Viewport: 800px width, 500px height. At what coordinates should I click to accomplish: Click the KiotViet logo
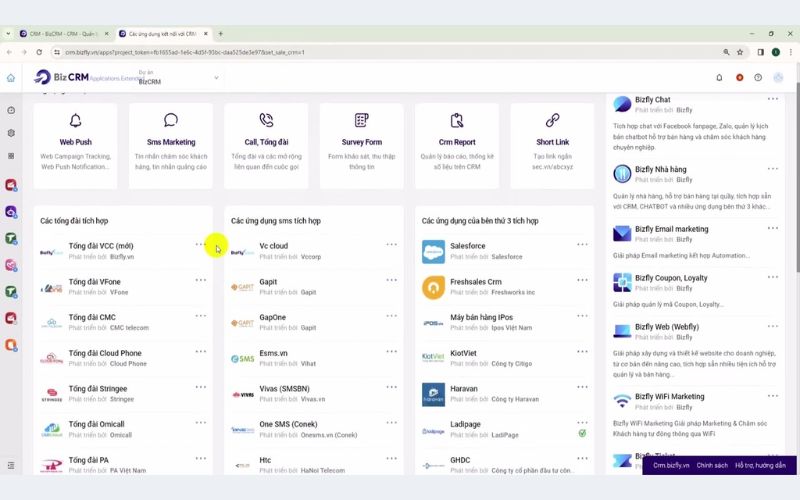pyautogui.click(x=433, y=358)
